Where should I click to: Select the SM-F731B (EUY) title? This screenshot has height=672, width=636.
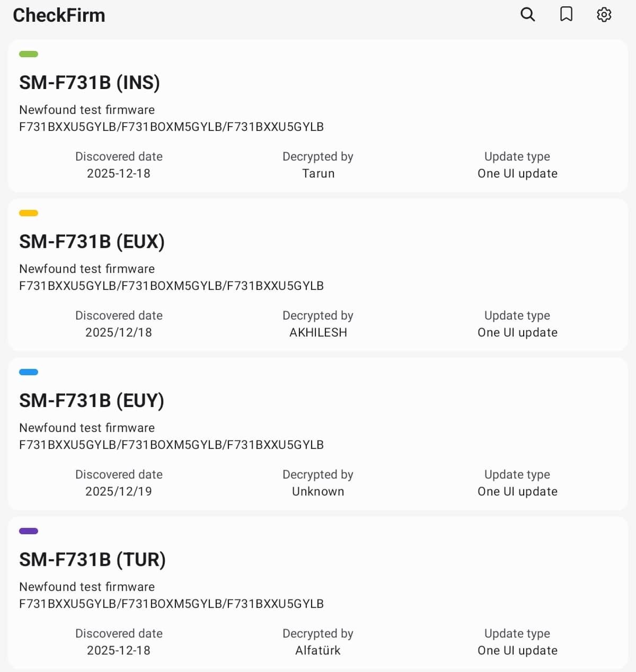92,401
